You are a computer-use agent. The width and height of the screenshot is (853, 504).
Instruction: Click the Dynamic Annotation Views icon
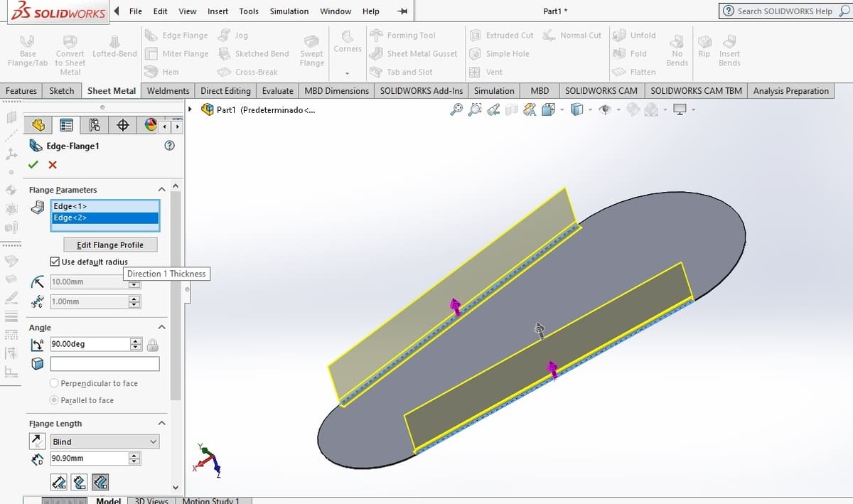click(x=529, y=109)
